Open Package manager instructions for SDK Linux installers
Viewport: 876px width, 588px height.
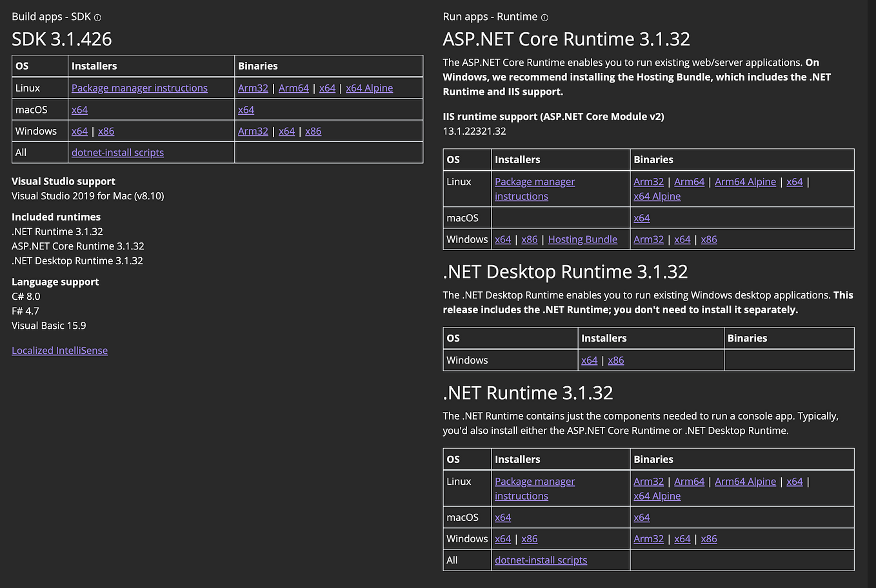139,88
